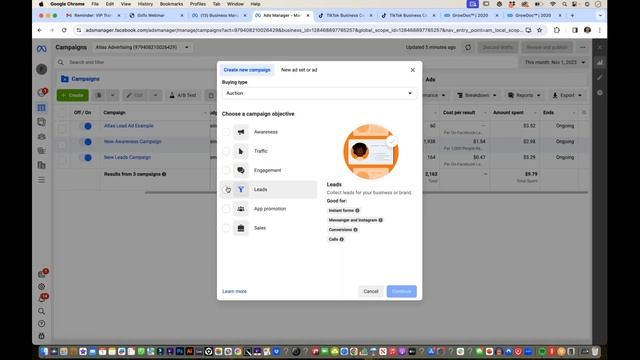This screenshot has width=640, height=360.
Task: Click the Edit button in toolbar
Action: point(135,95)
